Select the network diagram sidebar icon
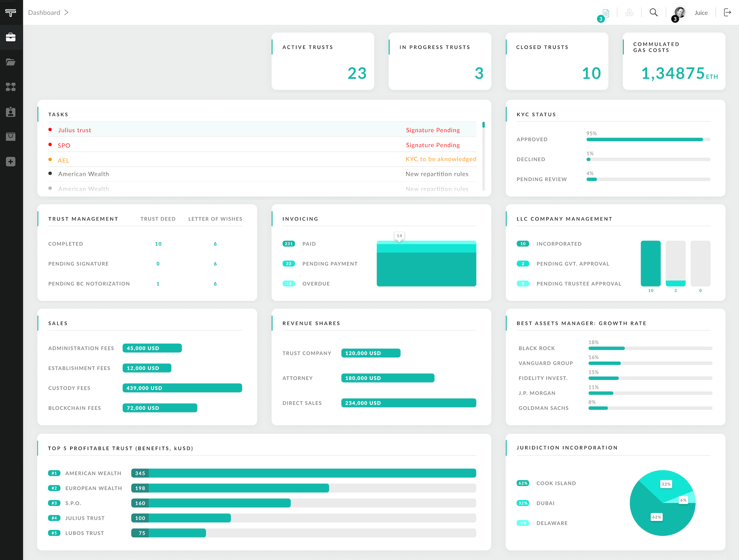Viewport: 739px width, 560px height. (11, 87)
